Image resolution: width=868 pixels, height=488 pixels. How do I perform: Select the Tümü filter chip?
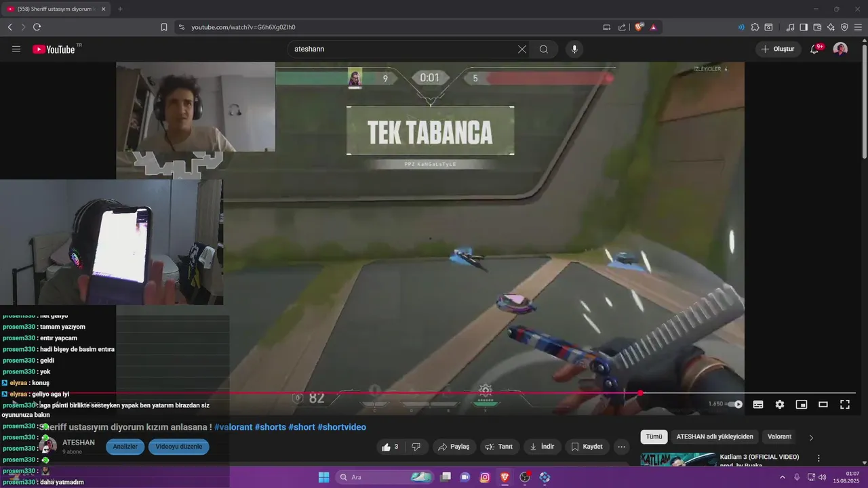pos(654,436)
